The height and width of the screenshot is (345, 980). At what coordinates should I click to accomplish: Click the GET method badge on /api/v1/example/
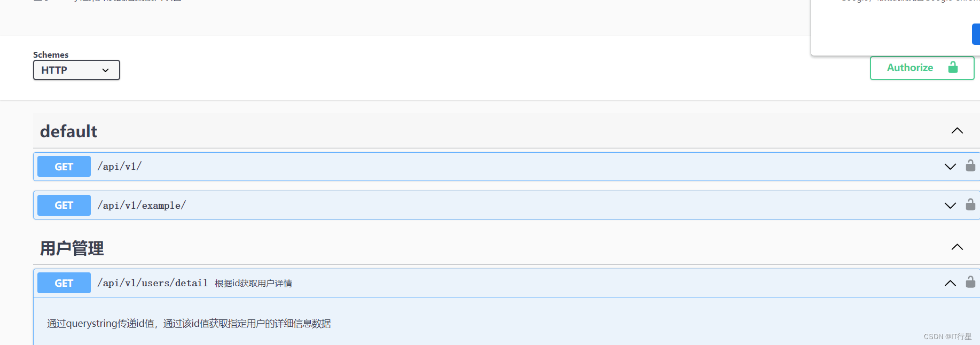tap(64, 205)
